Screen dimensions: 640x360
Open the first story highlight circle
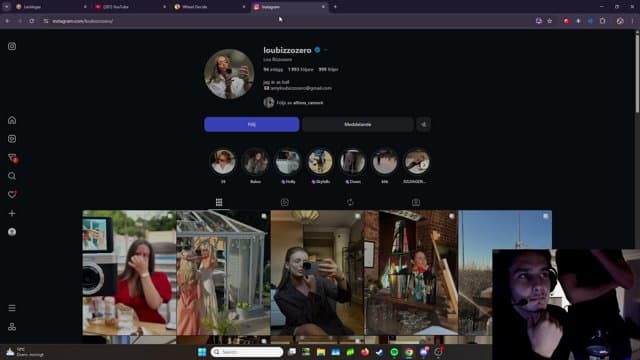(x=223, y=162)
